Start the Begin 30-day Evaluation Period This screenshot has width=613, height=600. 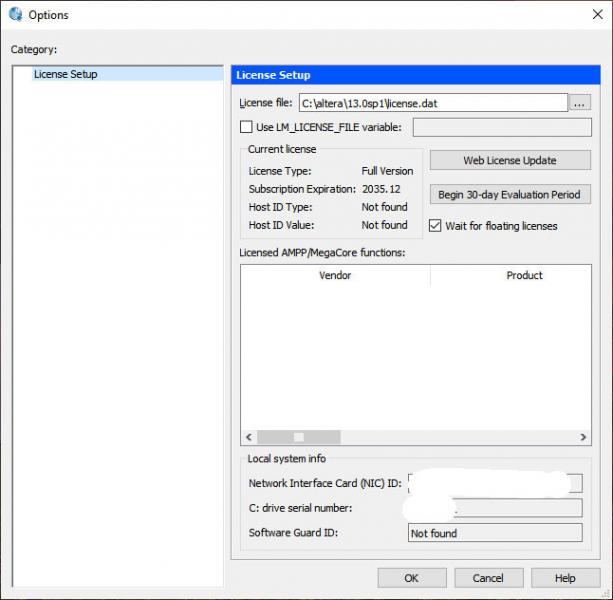click(510, 195)
